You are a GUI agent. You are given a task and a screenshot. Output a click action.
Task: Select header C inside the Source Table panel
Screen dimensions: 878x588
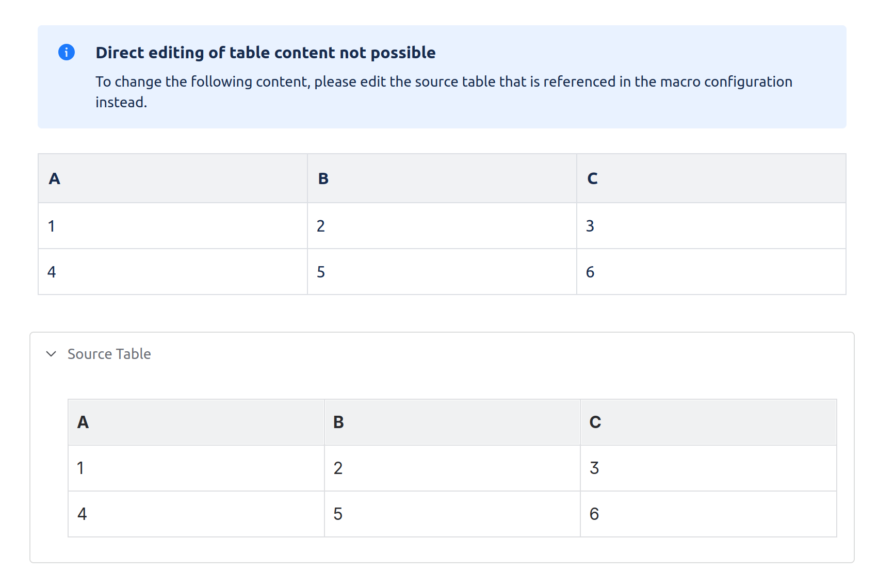tap(708, 422)
